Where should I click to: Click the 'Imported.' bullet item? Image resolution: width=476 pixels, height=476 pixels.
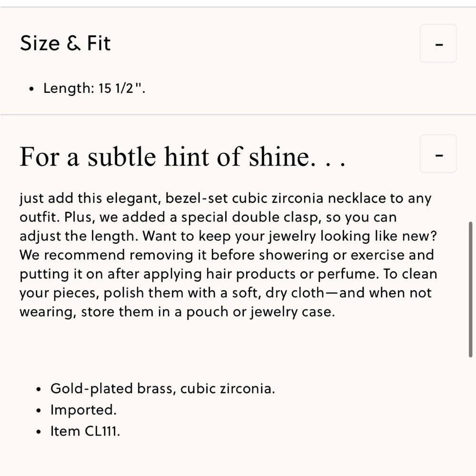(x=83, y=410)
